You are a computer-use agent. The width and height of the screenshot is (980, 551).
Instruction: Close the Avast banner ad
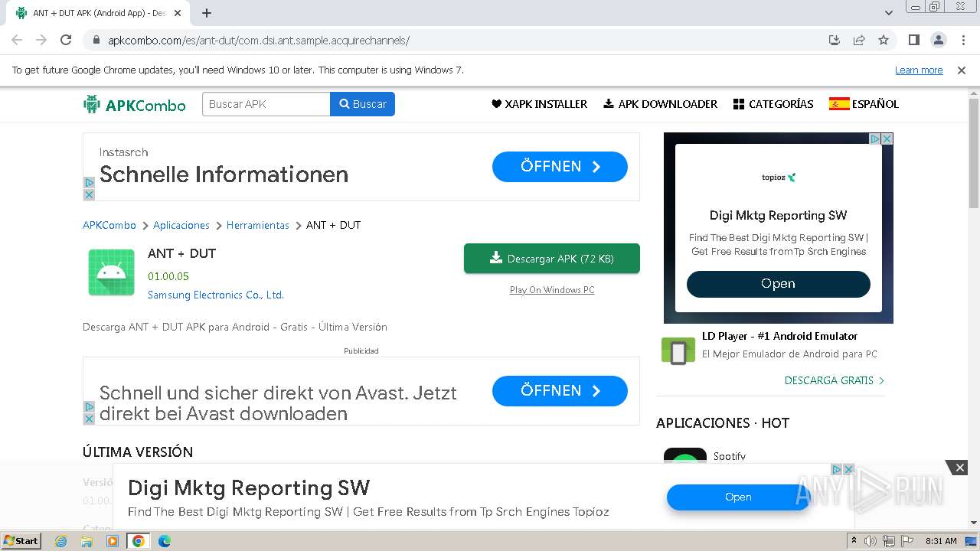point(89,419)
